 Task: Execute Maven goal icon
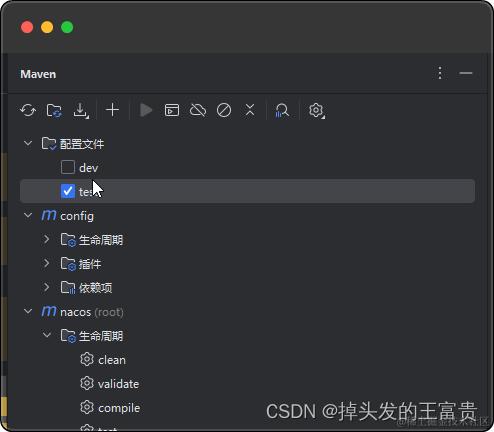pyautogui.click(x=172, y=110)
